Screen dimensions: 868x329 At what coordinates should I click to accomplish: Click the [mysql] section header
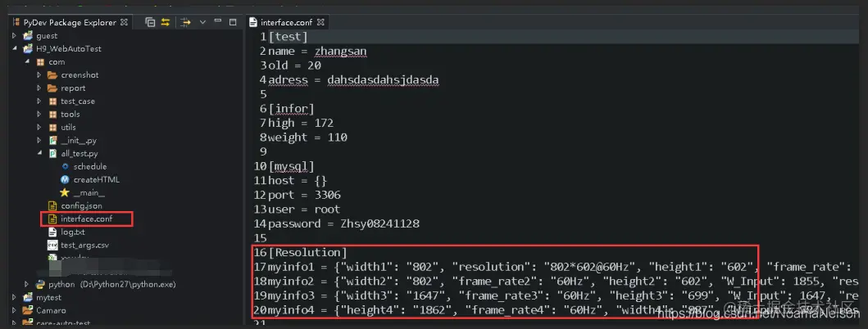(x=291, y=166)
